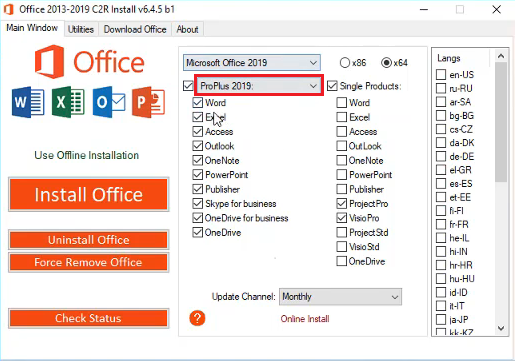The width and height of the screenshot is (515, 361).
Task: Check the de-DE language
Action: (441, 156)
